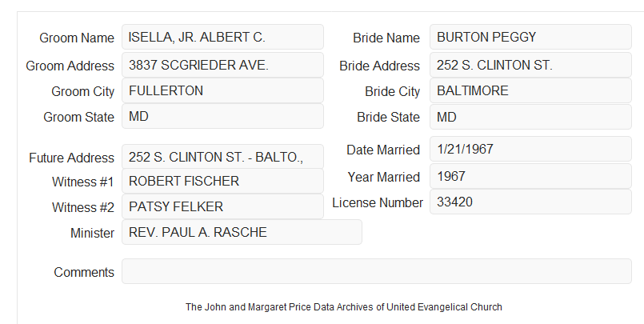Focus the Groom City field showing FULLERTON
Image resolution: width=644 pixels, height=324 pixels.
click(x=222, y=90)
